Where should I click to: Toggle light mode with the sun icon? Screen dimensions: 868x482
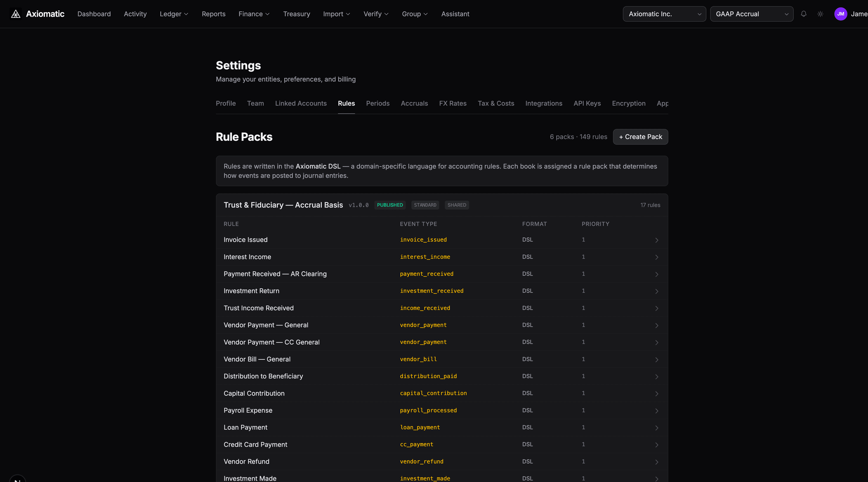coord(820,14)
